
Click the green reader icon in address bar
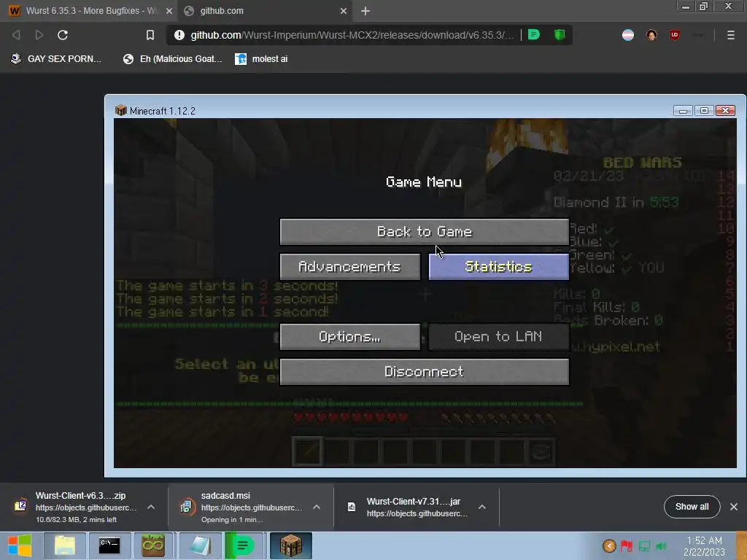pyautogui.click(x=534, y=35)
